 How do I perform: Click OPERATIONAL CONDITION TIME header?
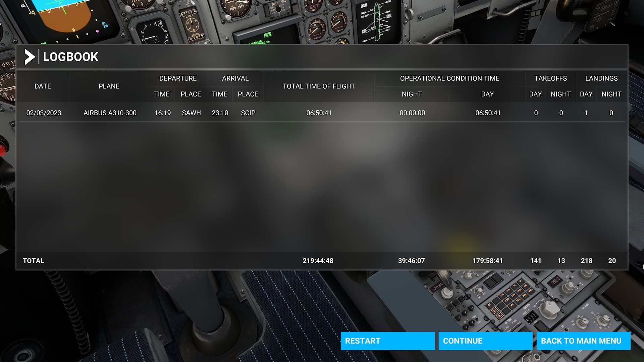click(449, 78)
